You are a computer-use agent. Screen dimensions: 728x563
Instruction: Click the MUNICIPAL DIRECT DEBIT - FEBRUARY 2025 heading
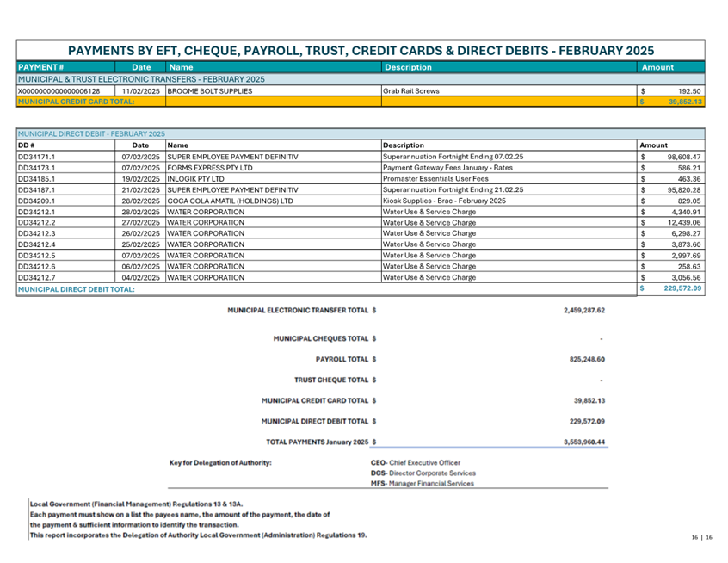[91, 133]
